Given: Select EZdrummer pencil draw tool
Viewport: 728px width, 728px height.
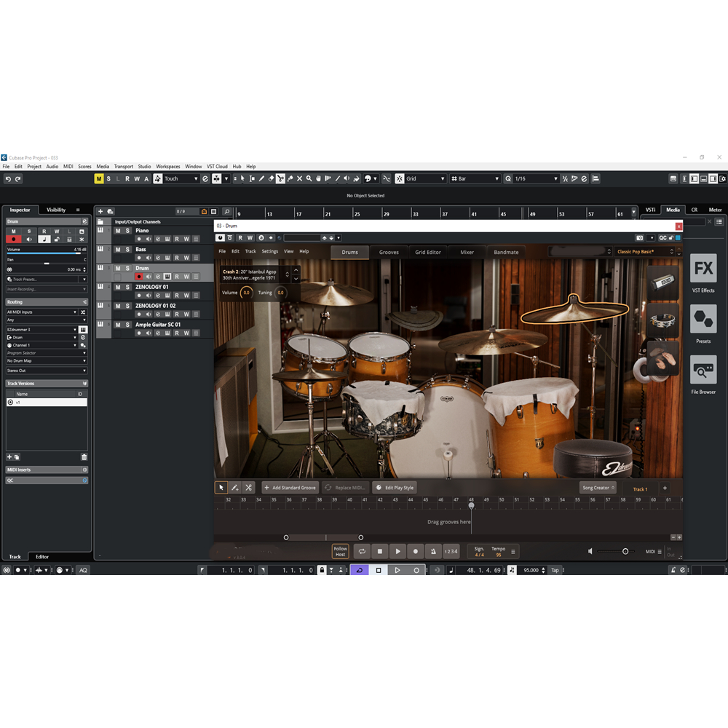Looking at the screenshot, I should click(x=235, y=488).
